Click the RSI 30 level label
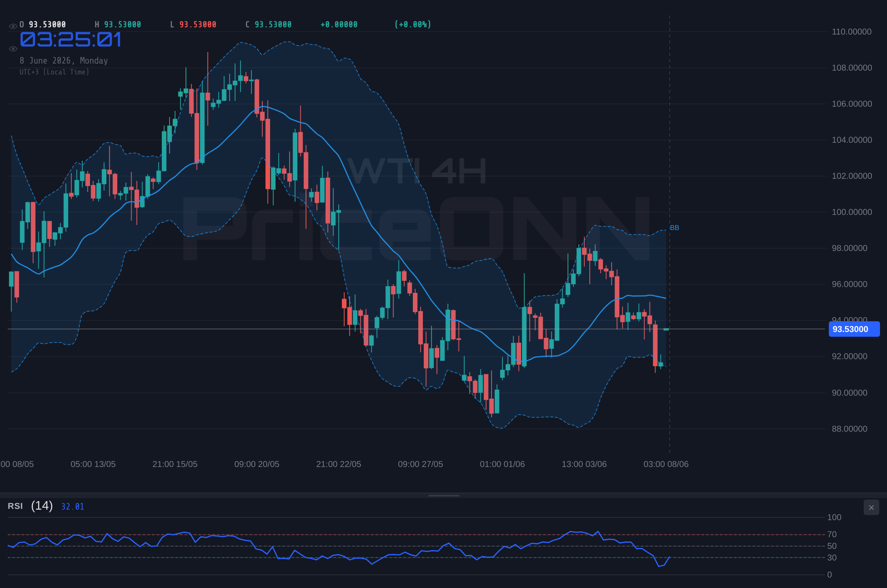 coord(832,558)
